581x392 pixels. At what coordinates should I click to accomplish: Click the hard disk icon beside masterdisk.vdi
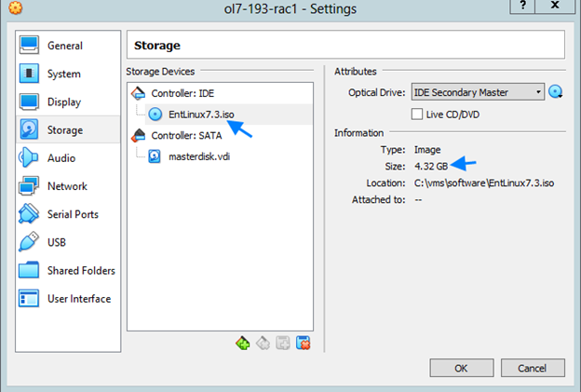(155, 156)
